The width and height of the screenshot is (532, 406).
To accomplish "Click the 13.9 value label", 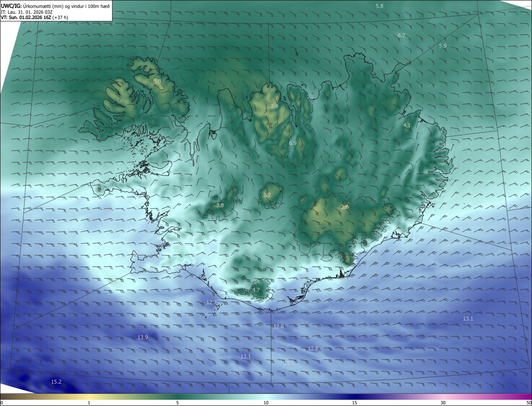I will [x=143, y=338].
